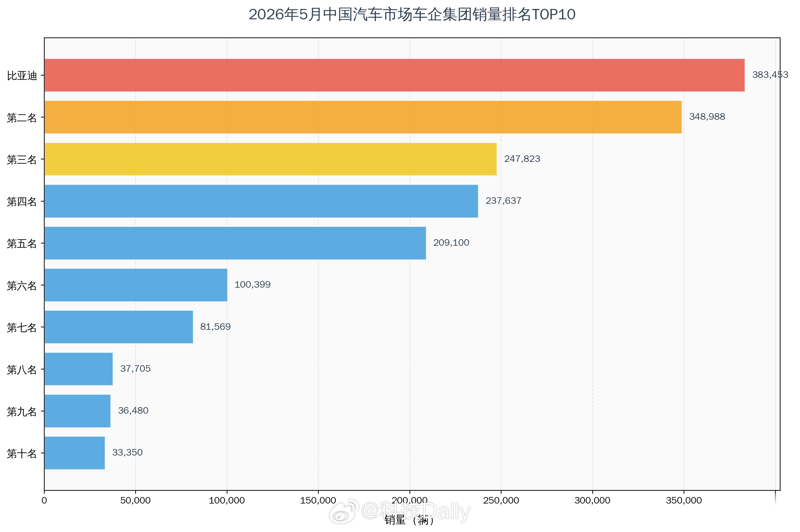Click the x-axis tick label 50,000
800x532 pixels.
click(x=135, y=500)
